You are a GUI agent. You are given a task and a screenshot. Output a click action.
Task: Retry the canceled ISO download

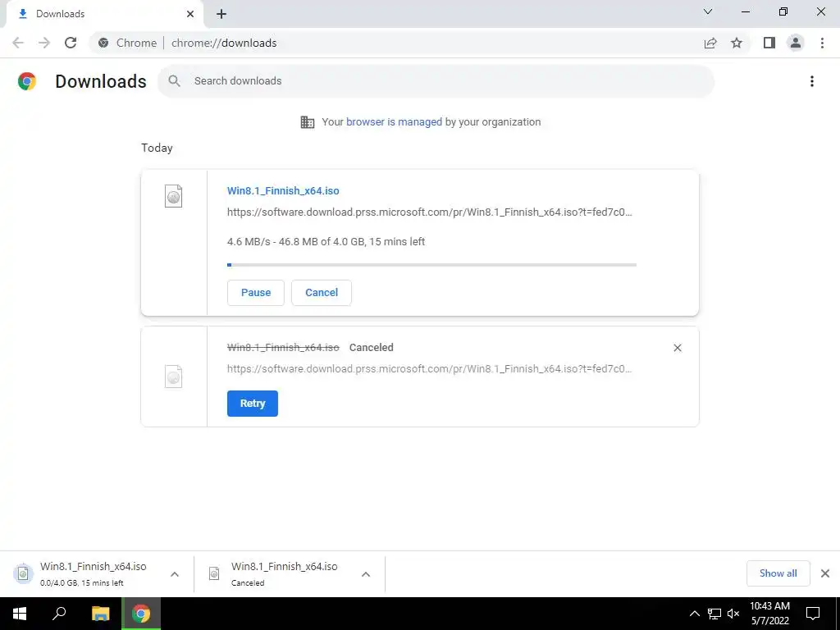[x=253, y=404]
